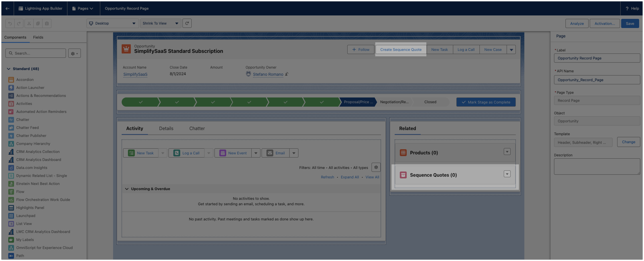The image size is (644, 261).
Task: Open the component search settings gear dropdown
Action: pos(75,53)
